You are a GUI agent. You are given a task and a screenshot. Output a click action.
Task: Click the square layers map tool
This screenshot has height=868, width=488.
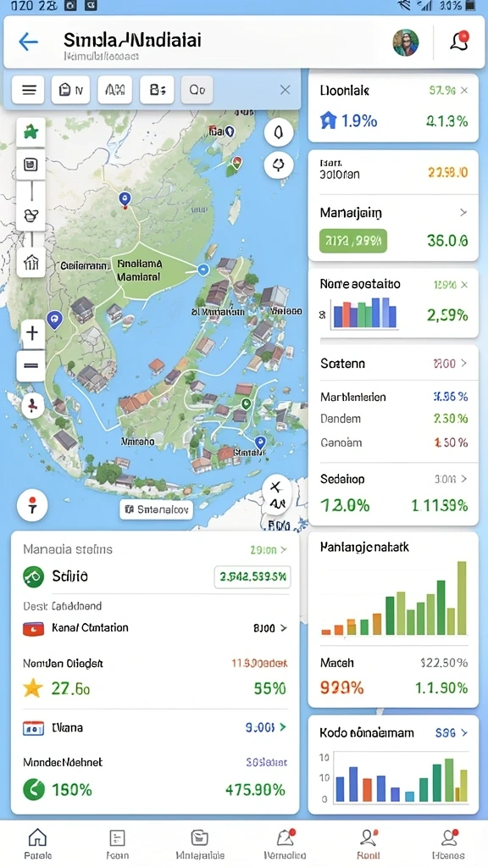point(30,164)
